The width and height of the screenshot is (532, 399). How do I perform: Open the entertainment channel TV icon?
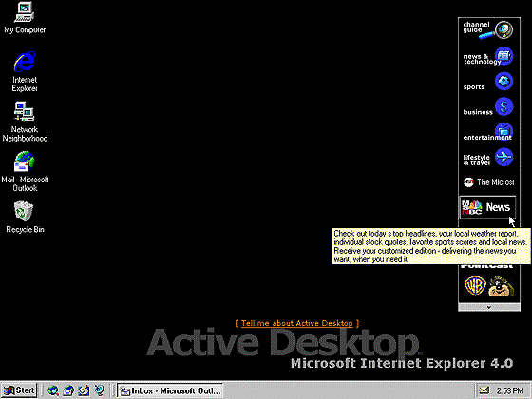click(503, 132)
